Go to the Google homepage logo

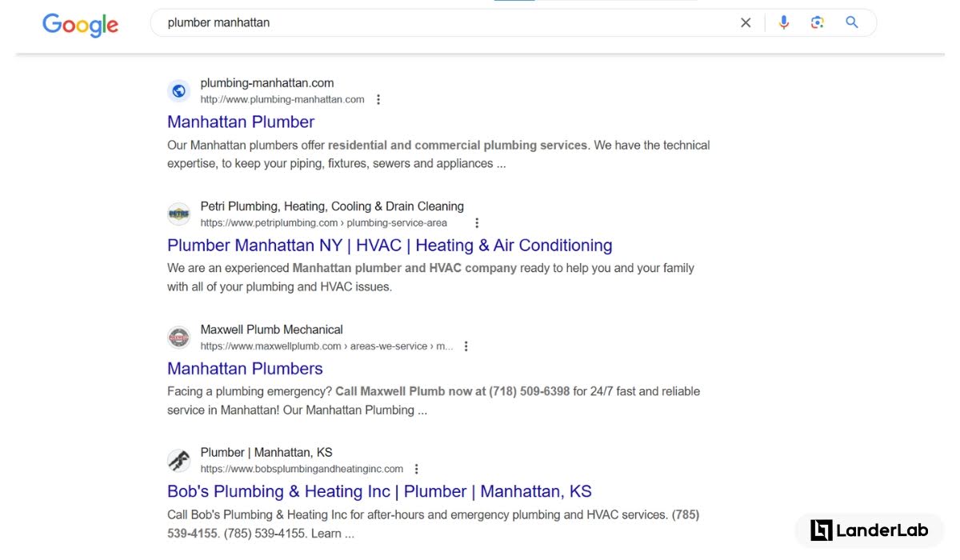pos(80,25)
